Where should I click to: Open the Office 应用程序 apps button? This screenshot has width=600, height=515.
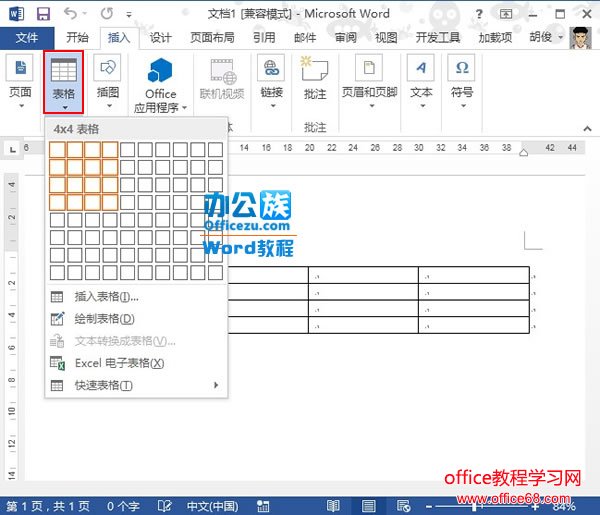pos(160,86)
